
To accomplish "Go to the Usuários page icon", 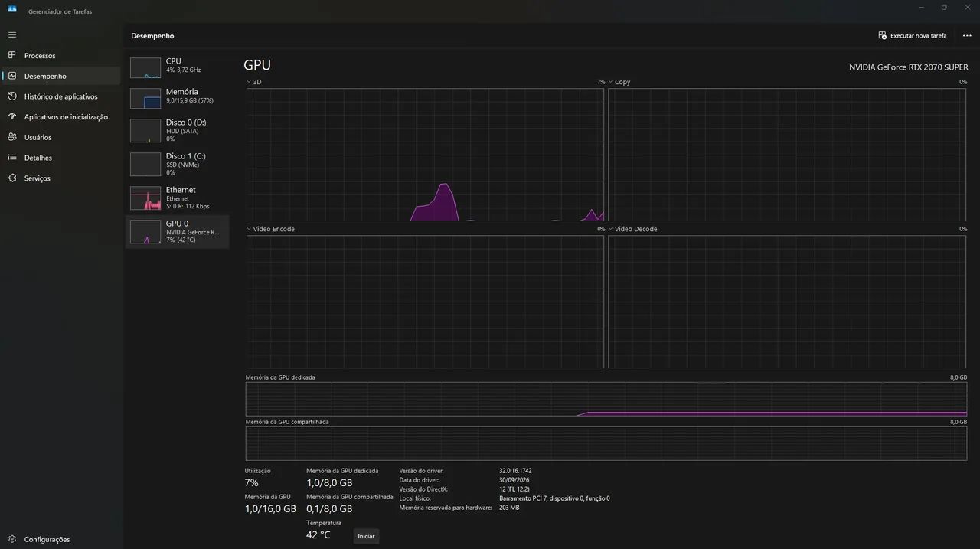I will tap(12, 137).
